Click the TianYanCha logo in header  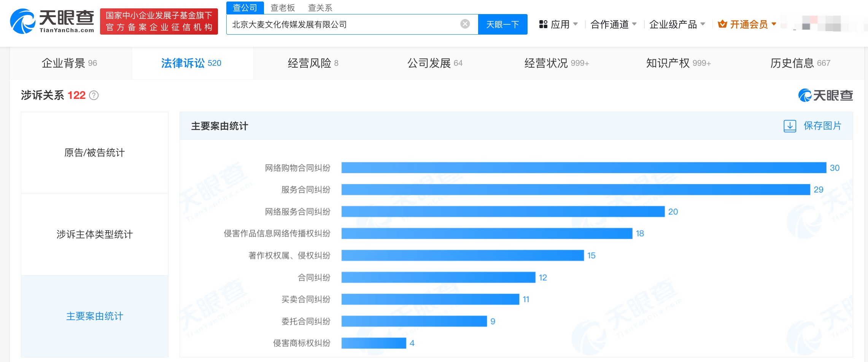pos(52,21)
